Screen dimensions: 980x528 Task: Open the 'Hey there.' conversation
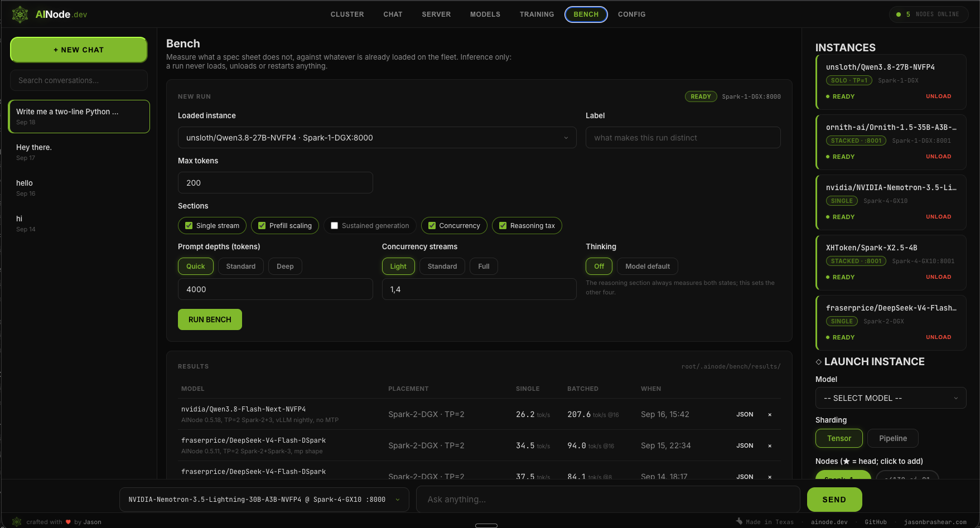point(79,152)
